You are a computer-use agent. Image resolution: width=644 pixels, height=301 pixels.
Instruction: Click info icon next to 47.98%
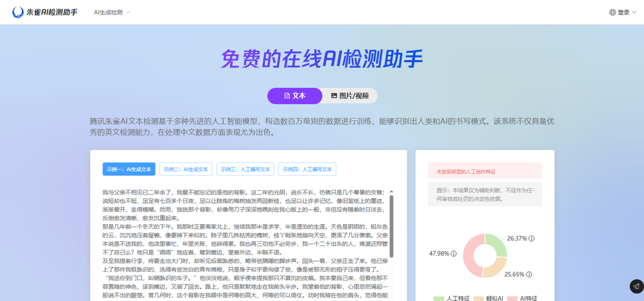[x=453, y=254]
